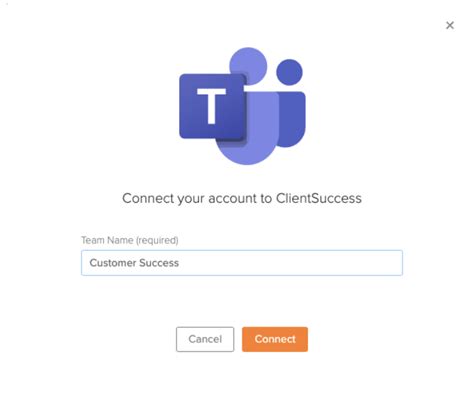
Task: Select the small person figure's head circle
Action: (289, 72)
